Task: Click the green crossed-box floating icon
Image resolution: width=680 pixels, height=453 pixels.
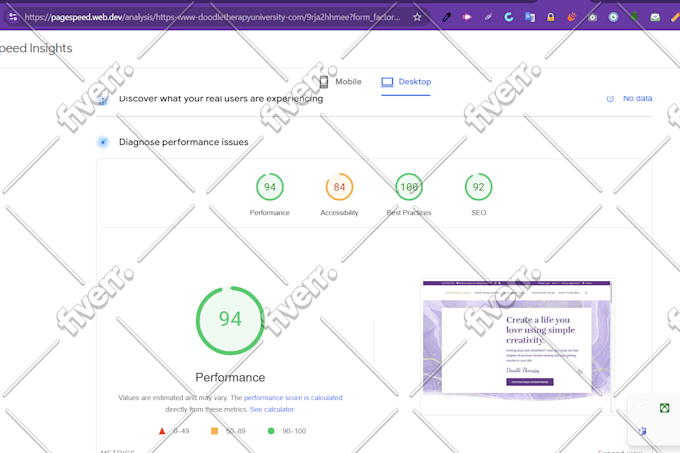Action: point(664,408)
